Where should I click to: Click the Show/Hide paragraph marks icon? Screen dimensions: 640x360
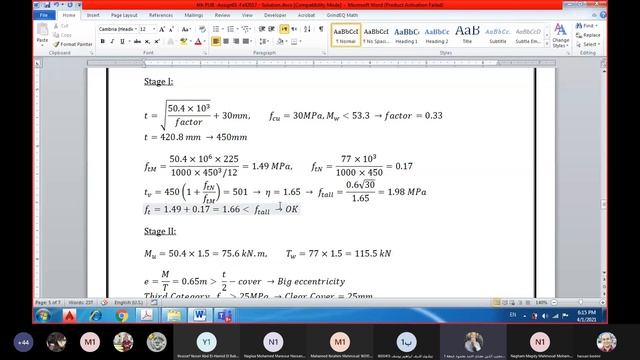click(x=321, y=29)
